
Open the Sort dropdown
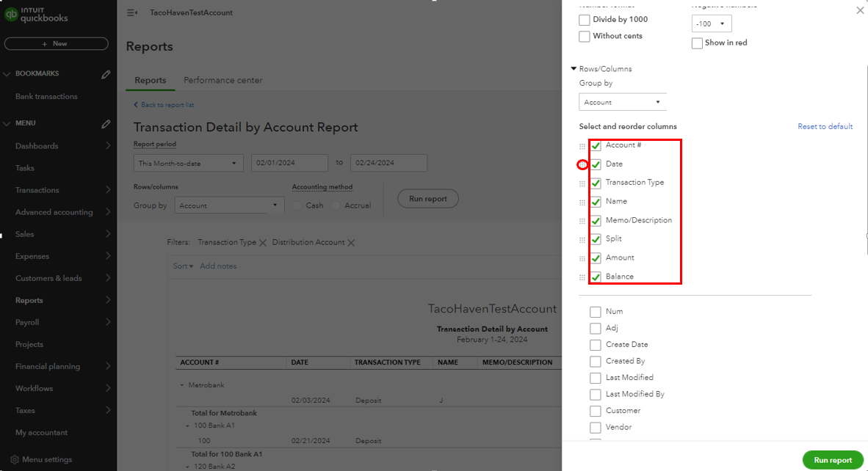pyautogui.click(x=183, y=266)
